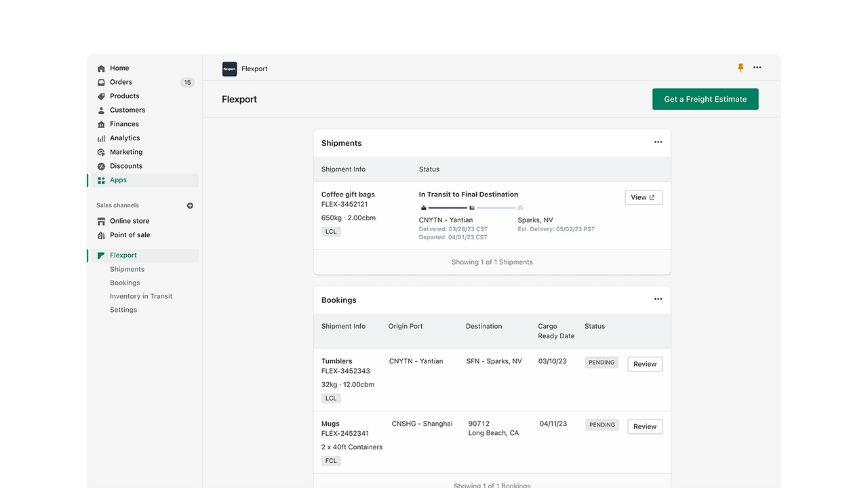
Task: Click PENDING status for Mugs
Action: tap(602, 425)
